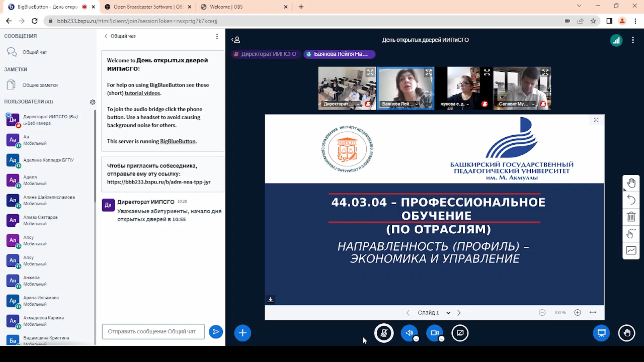
Task: Click the blue plus actions button
Action: point(243,333)
